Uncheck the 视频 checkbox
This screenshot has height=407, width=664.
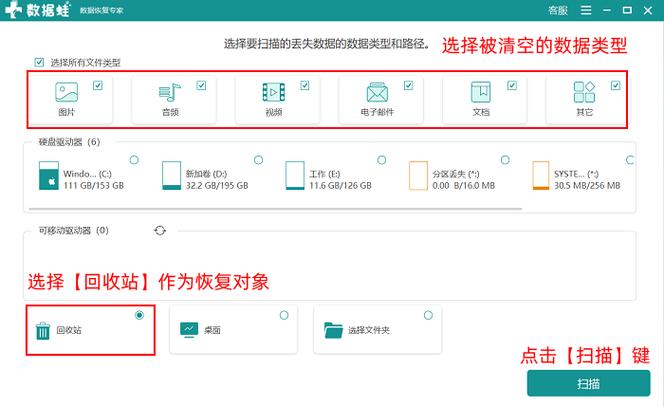pyautogui.click(x=305, y=86)
